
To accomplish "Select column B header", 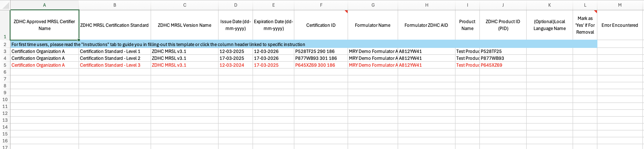I will click(115, 5).
